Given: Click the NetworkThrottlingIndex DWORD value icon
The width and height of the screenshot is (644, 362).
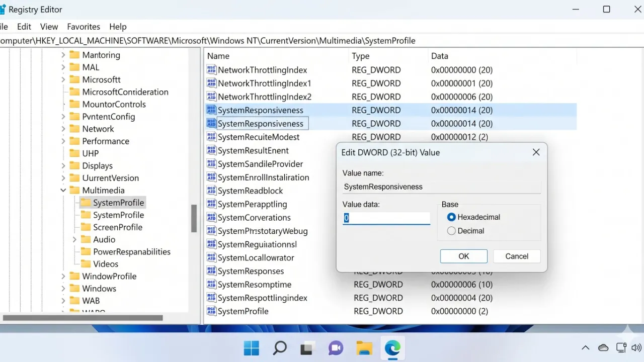Looking at the screenshot, I should pos(211,70).
